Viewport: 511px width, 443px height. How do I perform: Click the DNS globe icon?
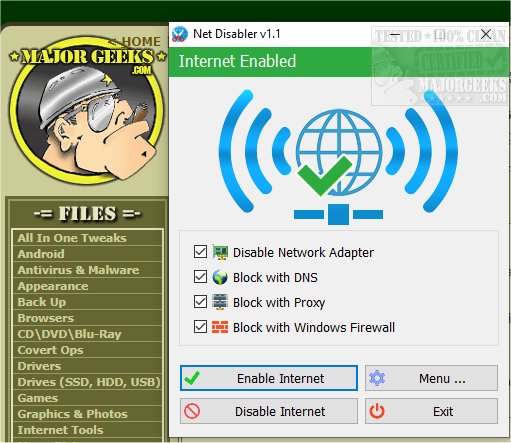point(220,277)
